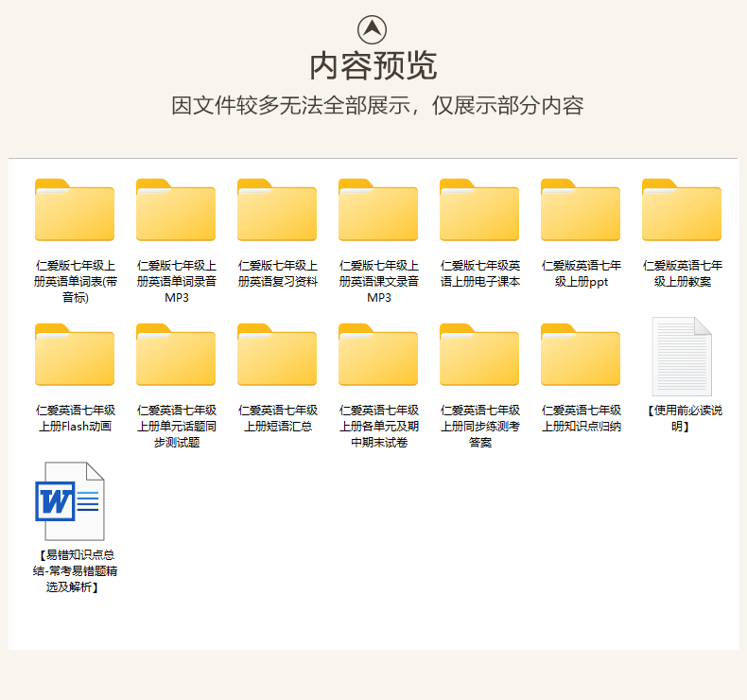Click label 仁爱版七年级上册英语单词录音MP3

[176, 282]
